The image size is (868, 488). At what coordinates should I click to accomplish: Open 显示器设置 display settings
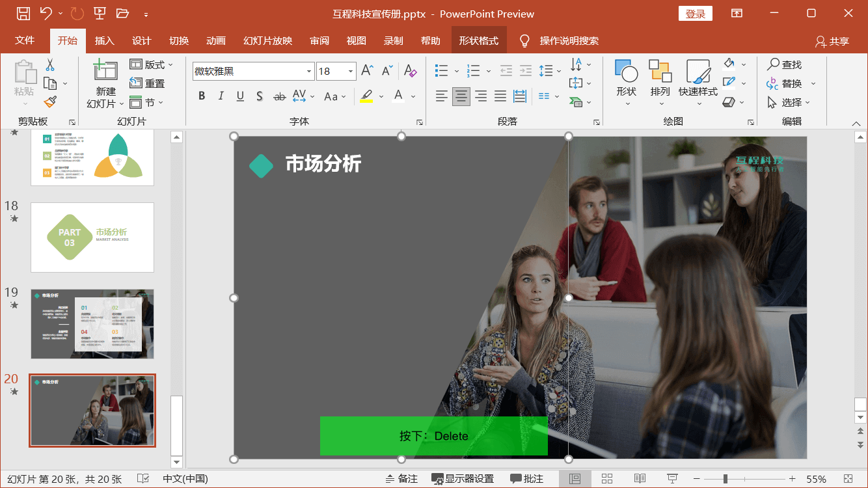click(x=463, y=479)
